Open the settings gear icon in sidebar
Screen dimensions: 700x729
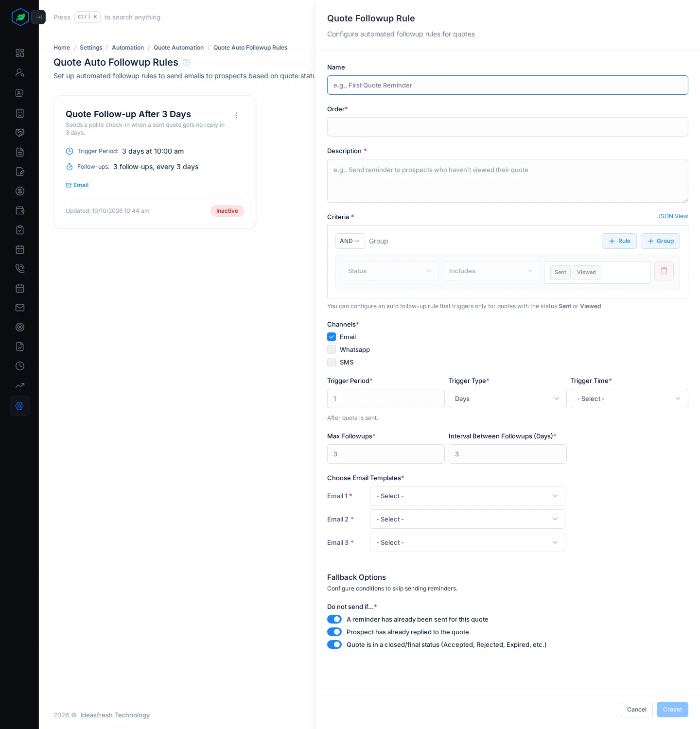pos(20,406)
